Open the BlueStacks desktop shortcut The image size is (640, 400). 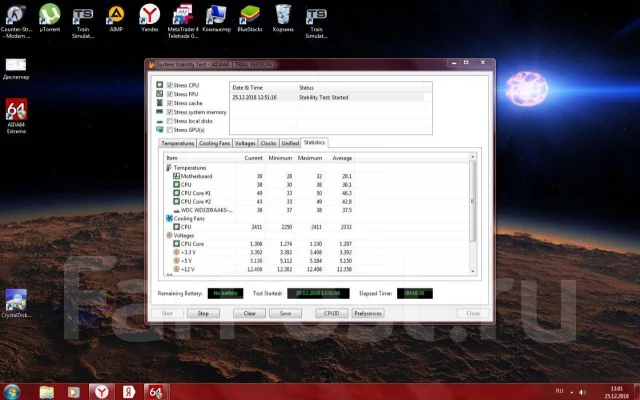250,18
